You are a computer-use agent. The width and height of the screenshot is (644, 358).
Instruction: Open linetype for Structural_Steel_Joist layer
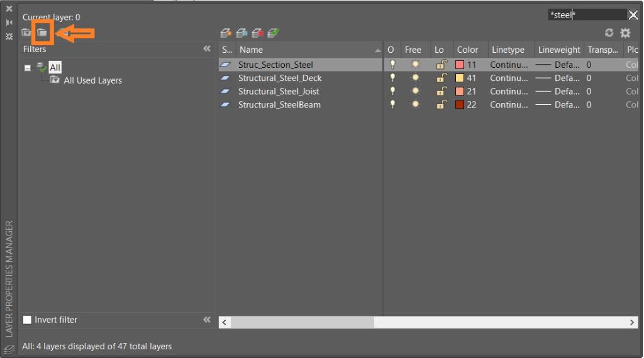tap(509, 91)
